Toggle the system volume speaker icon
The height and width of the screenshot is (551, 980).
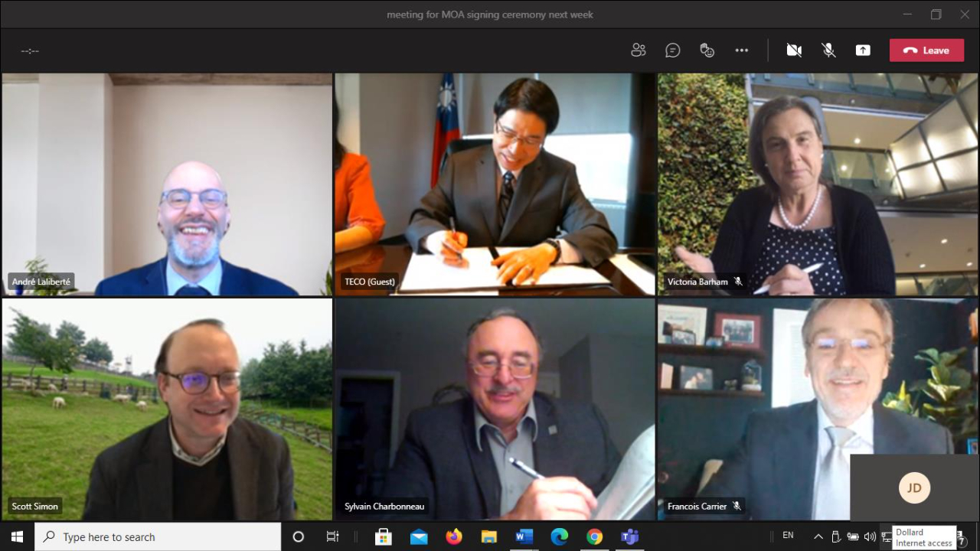click(x=870, y=536)
